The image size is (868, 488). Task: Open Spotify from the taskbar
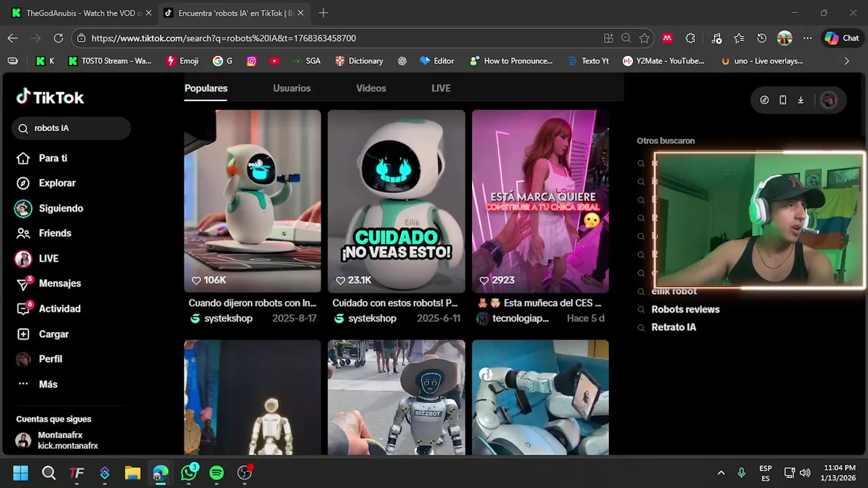[216, 473]
